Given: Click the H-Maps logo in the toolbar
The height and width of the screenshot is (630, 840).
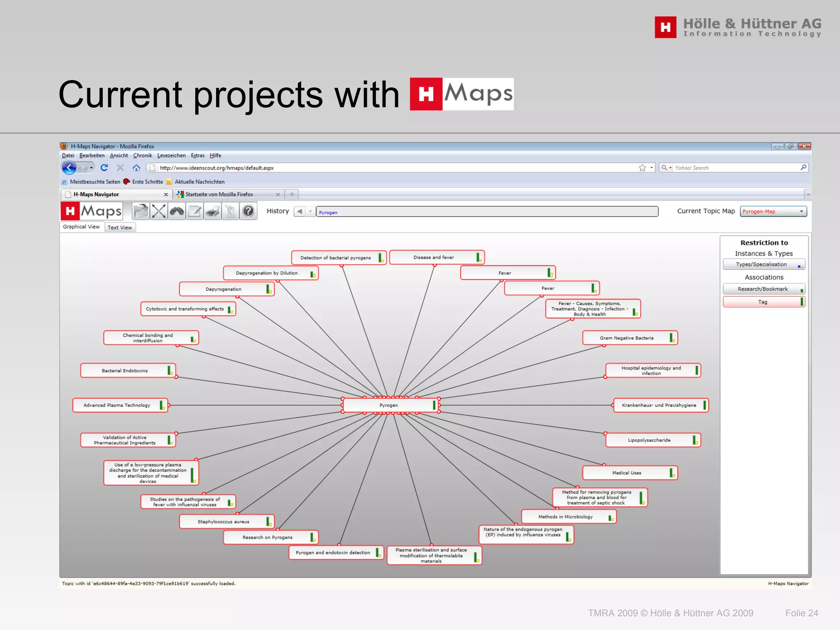Looking at the screenshot, I should click(x=91, y=211).
